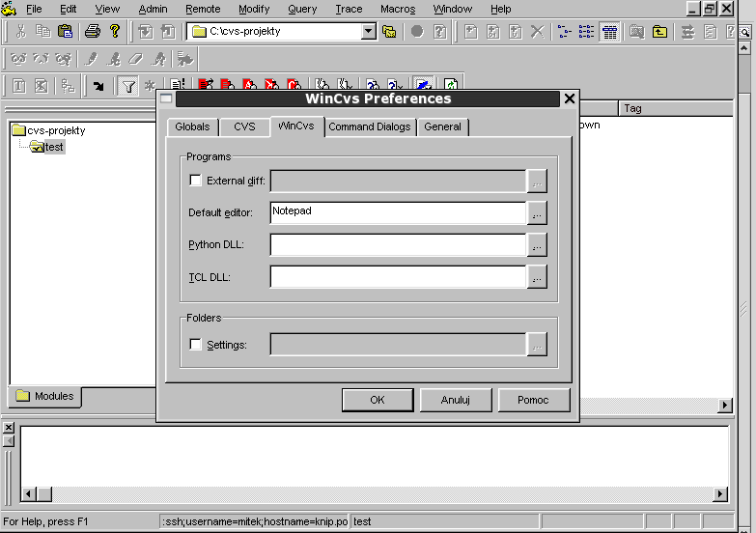Viewport: 756px width, 533px height.
Task: Click the black diagonal arrow icon
Action: 98,86
